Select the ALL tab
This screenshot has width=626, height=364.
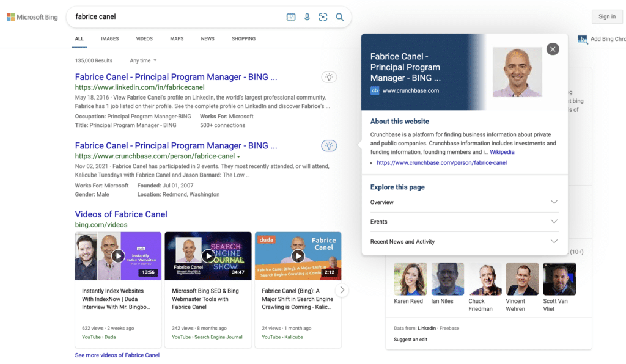click(x=79, y=38)
